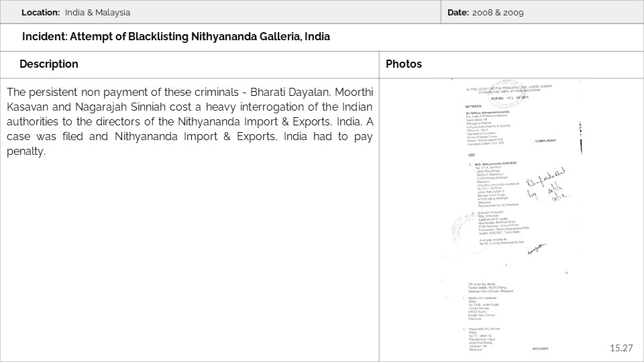Click the Incident title about Blacklisting Nithyananda Galleria

[176, 37]
